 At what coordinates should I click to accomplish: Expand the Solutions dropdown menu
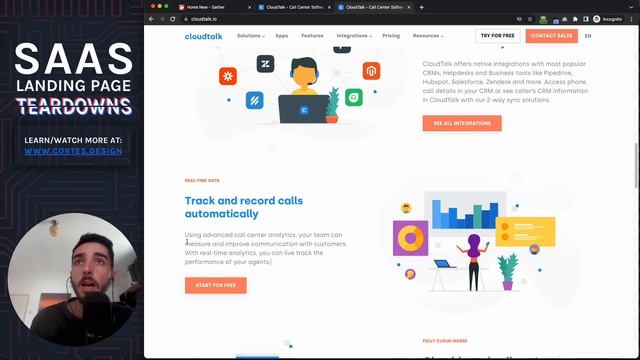[x=251, y=36]
